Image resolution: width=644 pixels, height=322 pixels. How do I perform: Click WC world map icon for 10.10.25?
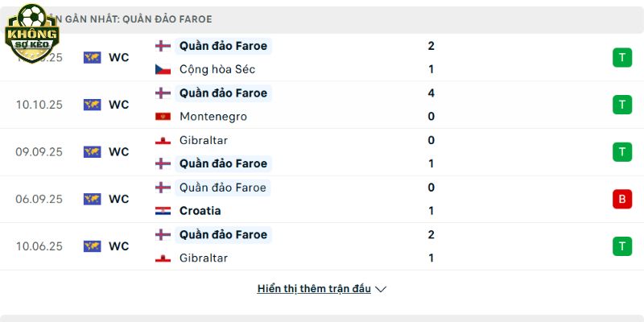click(x=93, y=105)
